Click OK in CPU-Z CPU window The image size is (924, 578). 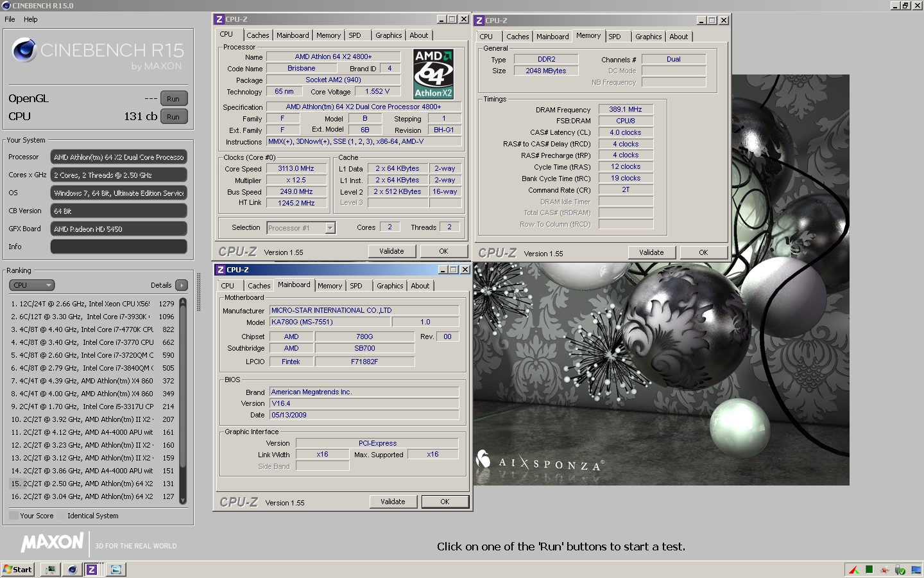(x=443, y=251)
